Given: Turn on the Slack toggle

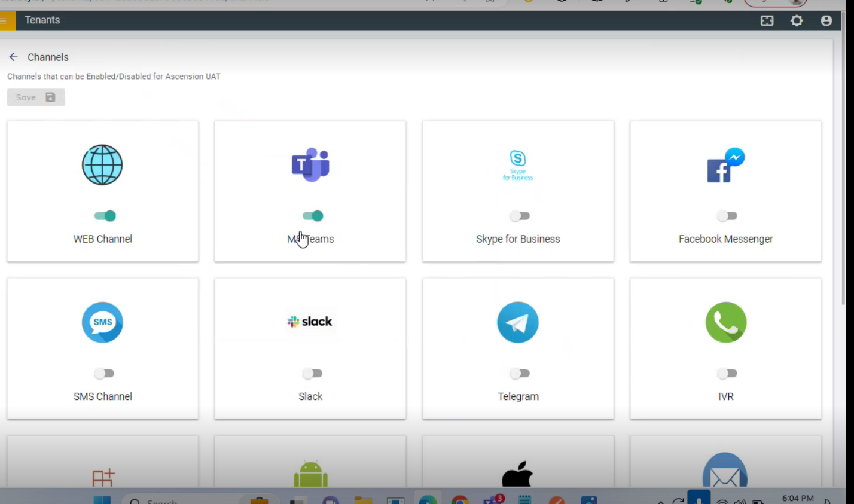Looking at the screenshot, I should (x=312, y=374).
